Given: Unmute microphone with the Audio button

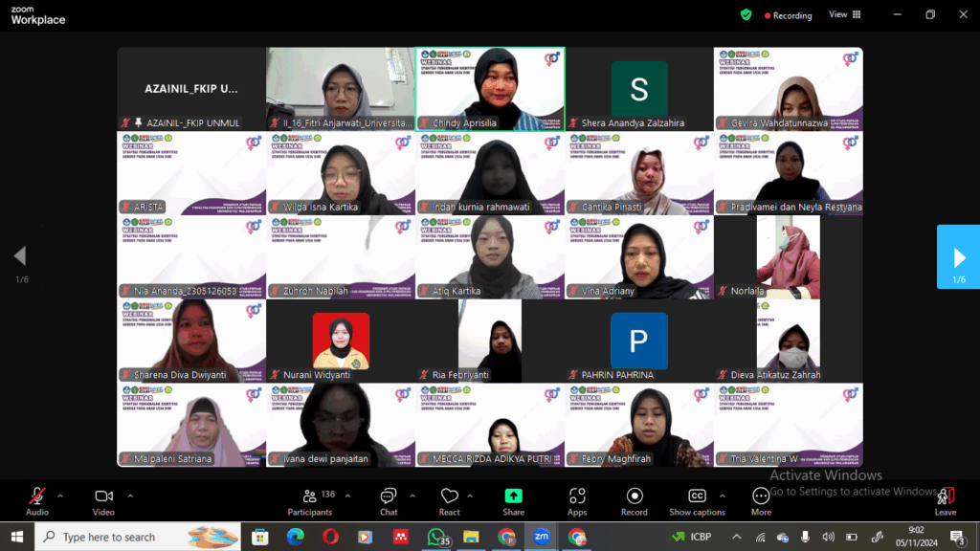Looking at the screenshot, I should coord(37,501).
